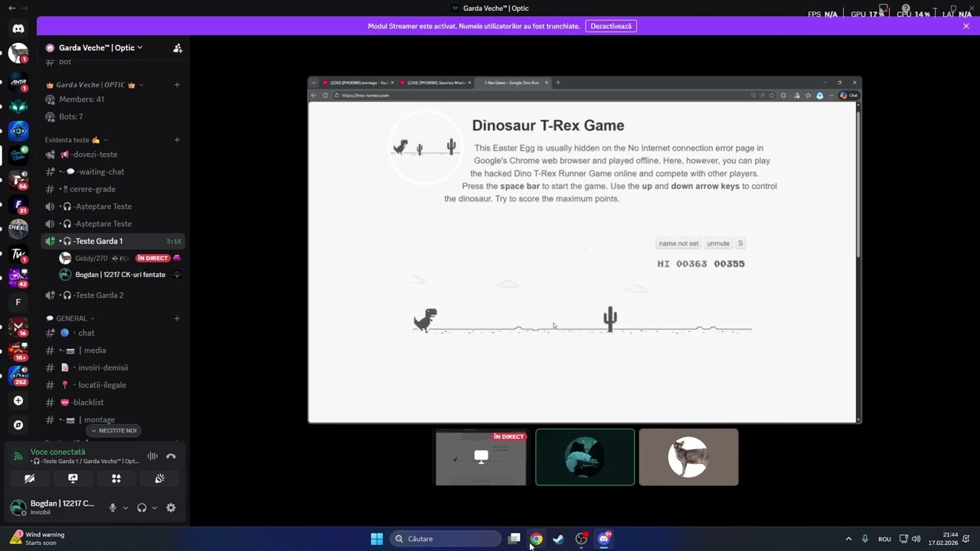Image resolution: width=980 pixels, height=551 pixels.
Task: Open the waiting-chat channel
Action: (x=113, y=172)
